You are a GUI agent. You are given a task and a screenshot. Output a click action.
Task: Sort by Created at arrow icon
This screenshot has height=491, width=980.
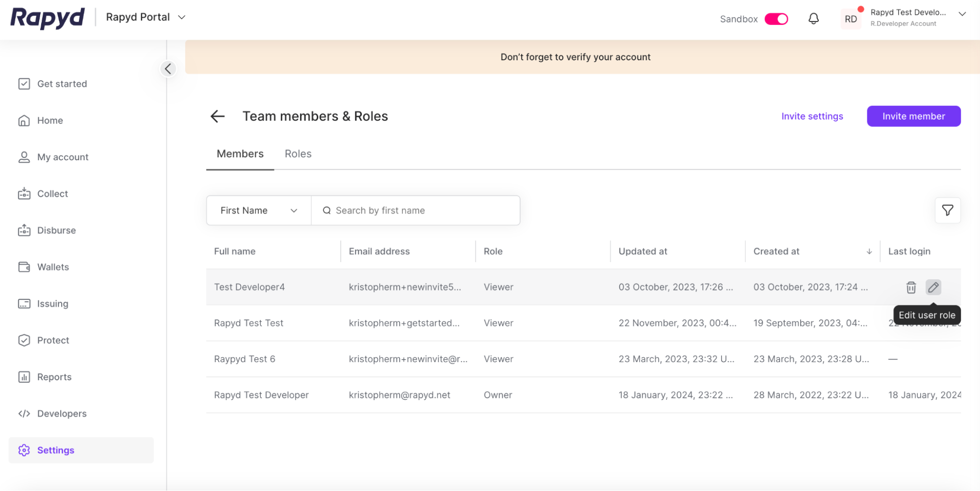point(869,251)
